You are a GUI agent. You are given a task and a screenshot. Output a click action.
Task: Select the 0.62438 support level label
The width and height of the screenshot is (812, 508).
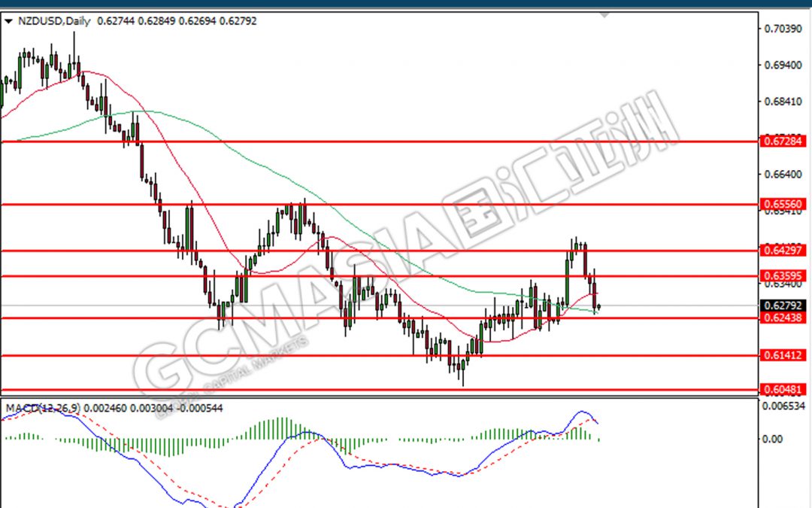tap(784, 318)
